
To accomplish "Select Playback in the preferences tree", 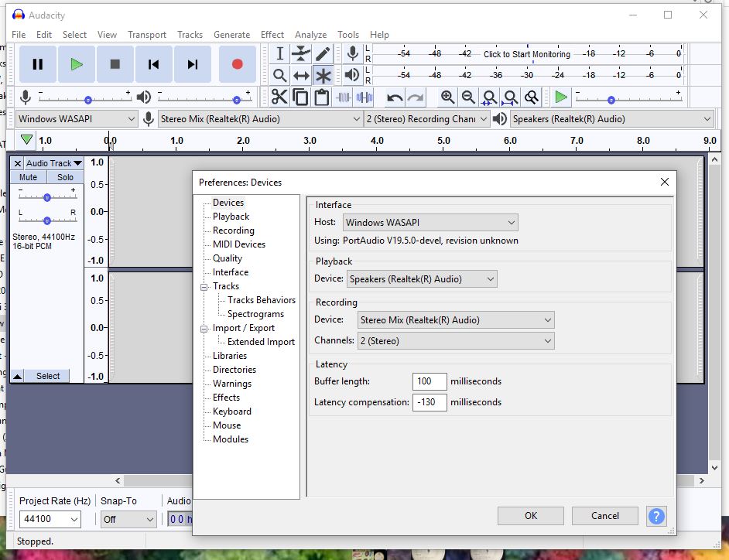I will (231, 217).
